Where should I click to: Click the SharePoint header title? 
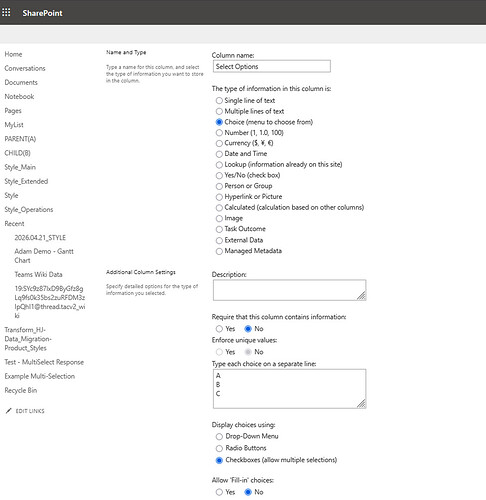tap(42, 13)
